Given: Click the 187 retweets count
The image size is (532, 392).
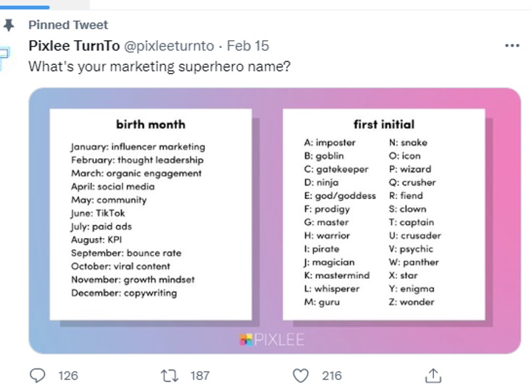Looking at the screenshot, I should [200, 376].
